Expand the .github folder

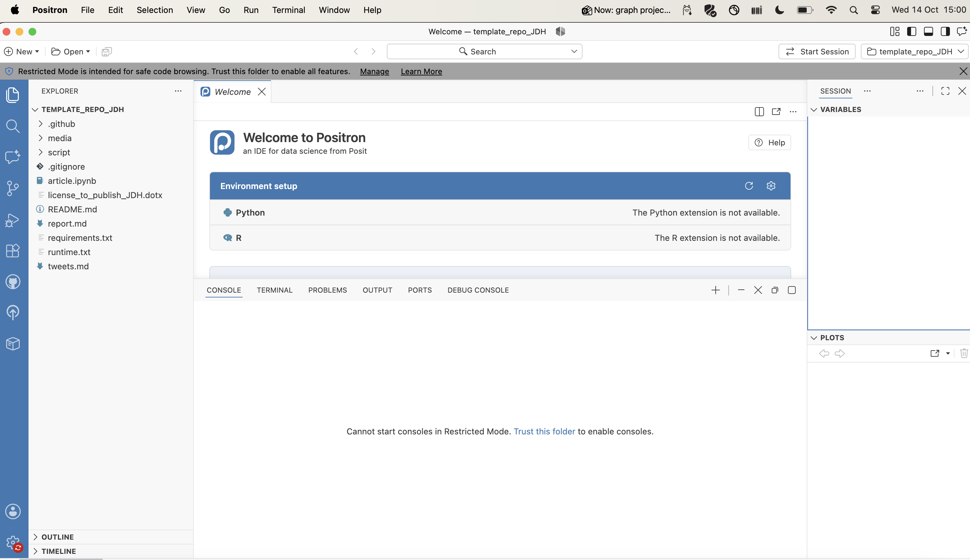(110, 124)
